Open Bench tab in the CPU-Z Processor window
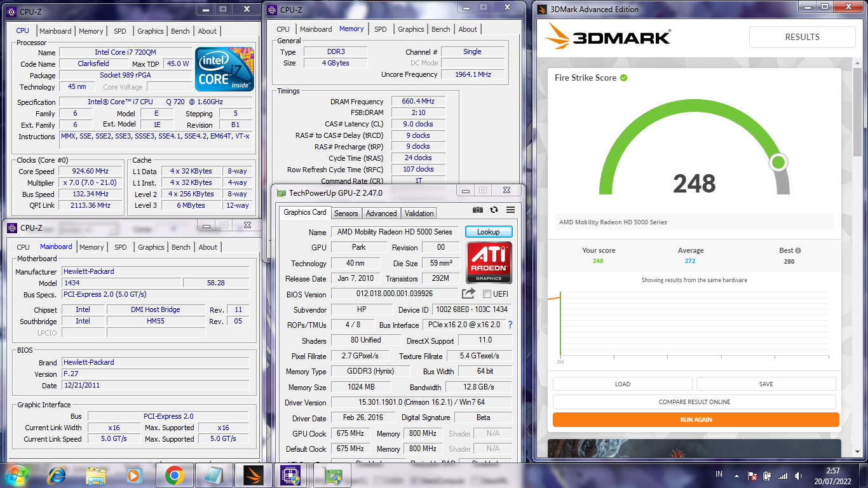The width and height of the screenshot is (868, 488). click(x=180, y=31)
